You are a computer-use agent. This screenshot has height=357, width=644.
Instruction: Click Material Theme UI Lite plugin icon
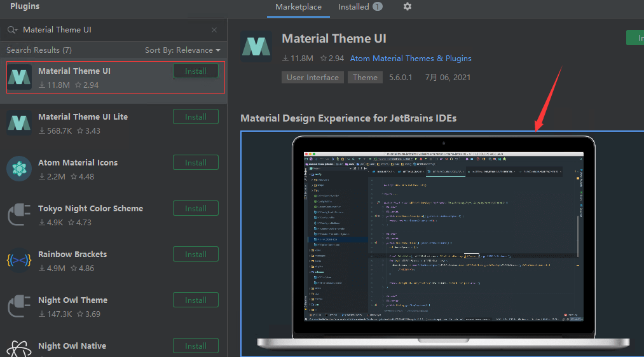(19, 123)
